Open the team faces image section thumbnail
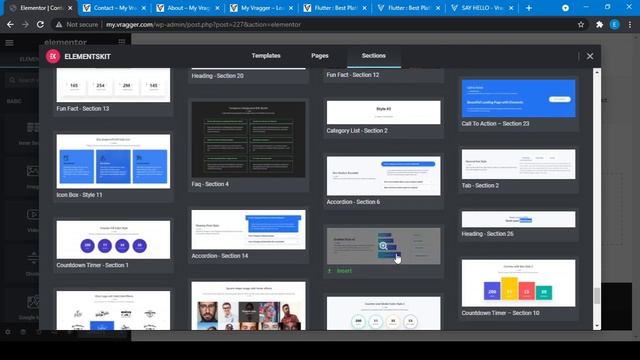The image size is (640, 360). (x=248, y=306)
